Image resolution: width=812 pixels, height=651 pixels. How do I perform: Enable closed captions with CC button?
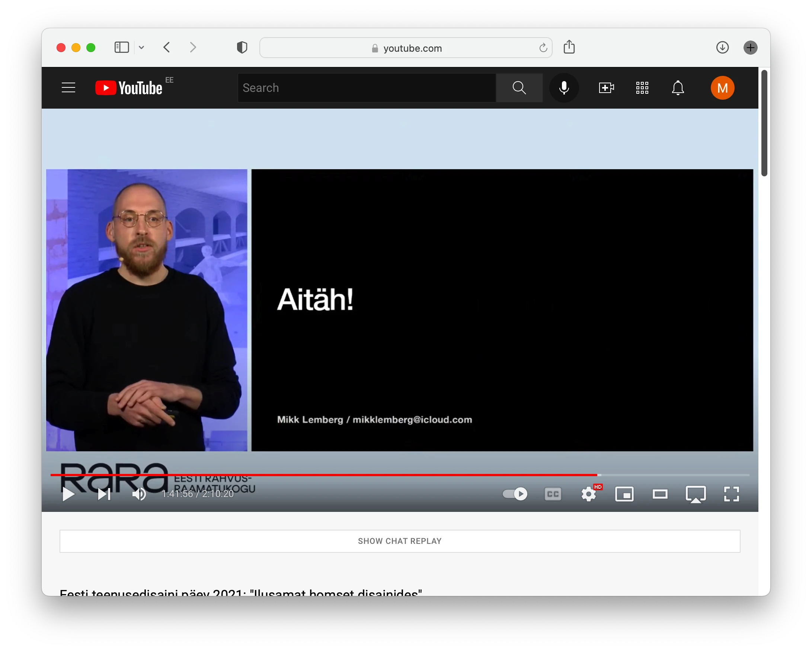[x=553, y=494]
